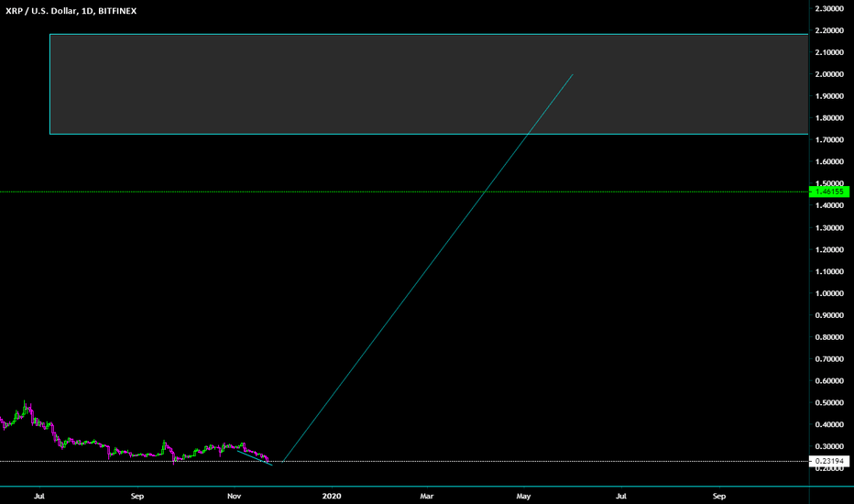Click the 2.10000 price axis label
Screen dimensions: 854x504
829,52
